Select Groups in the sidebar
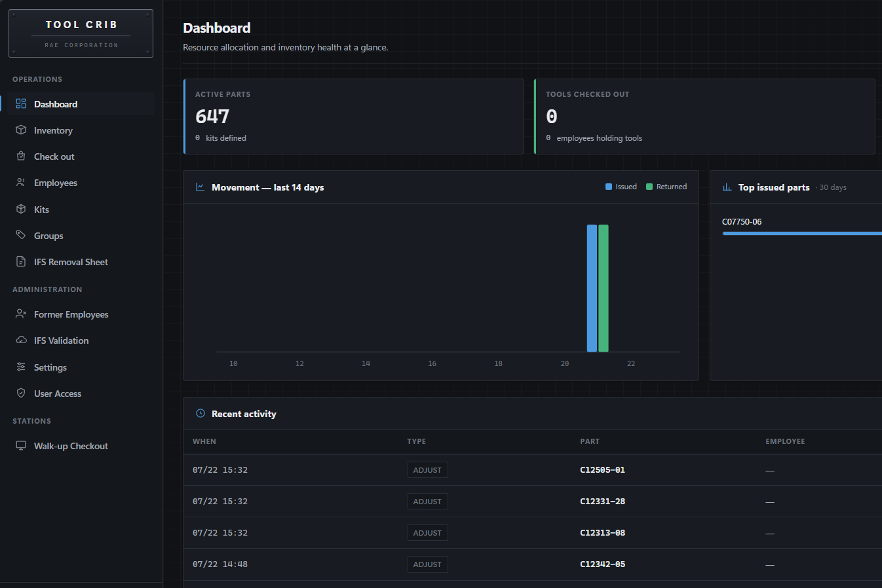This screenshot has height=588, width=882. click(x=82, y=236)
